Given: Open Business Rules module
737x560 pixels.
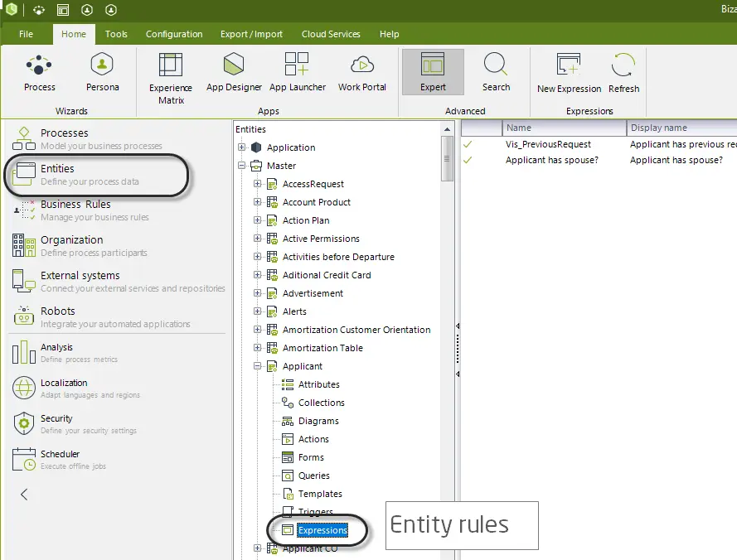Looking at the screenshot, I should coord(80,210).
